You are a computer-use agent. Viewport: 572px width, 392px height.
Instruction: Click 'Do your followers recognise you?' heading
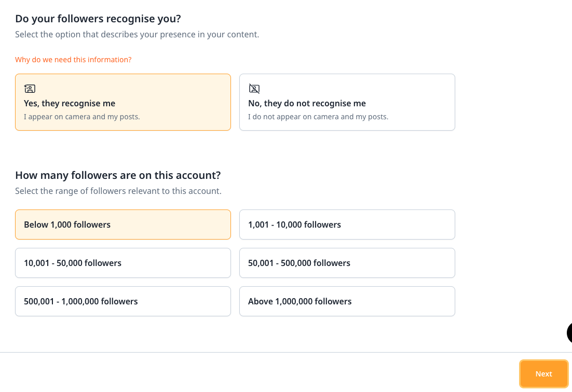click(98, 19)
